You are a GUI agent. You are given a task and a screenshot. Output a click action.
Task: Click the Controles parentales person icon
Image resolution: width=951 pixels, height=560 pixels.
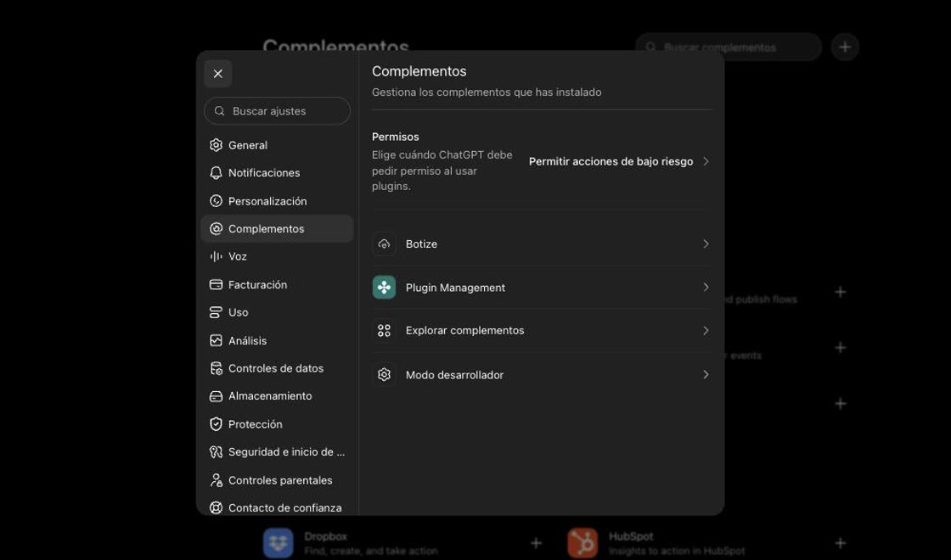[x=216, y=480]
